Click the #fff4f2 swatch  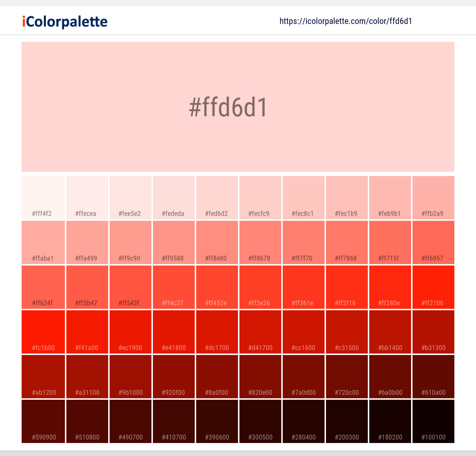point(43,198)
